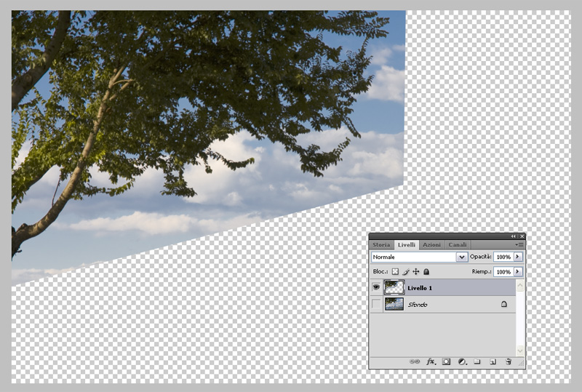Select the Sfondo layer thumbnail
This screenshot has height=392, width=582.
point(394,304)
